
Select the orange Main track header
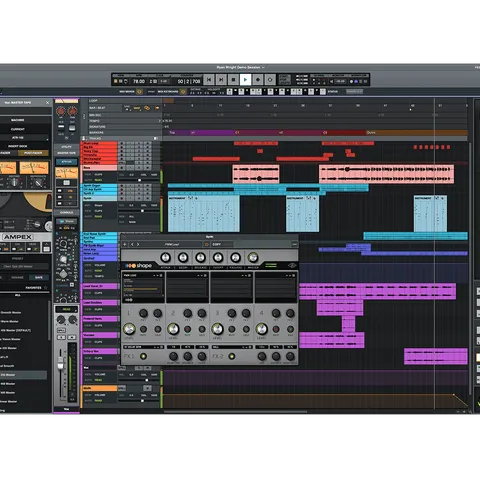pos(99,388)
